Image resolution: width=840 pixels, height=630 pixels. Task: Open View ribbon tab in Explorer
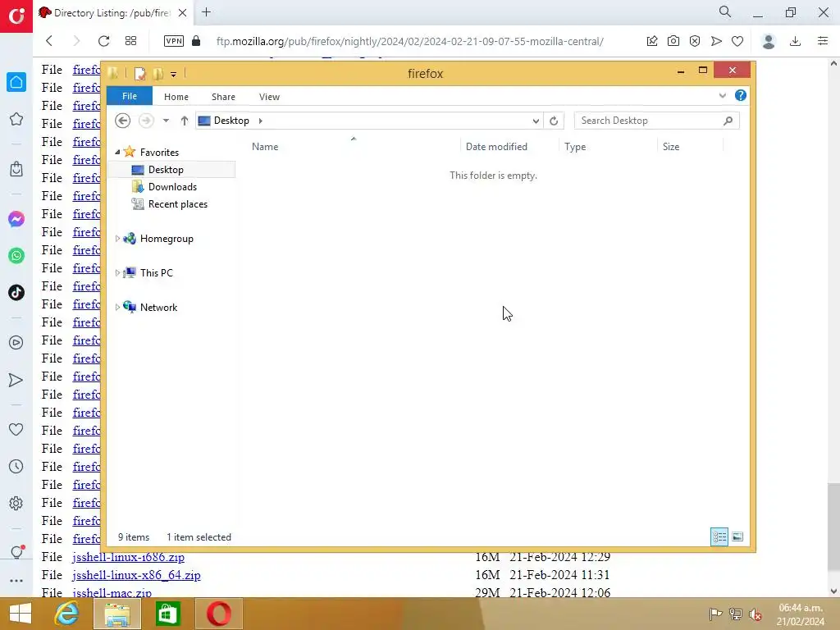[x=269, y=97]
